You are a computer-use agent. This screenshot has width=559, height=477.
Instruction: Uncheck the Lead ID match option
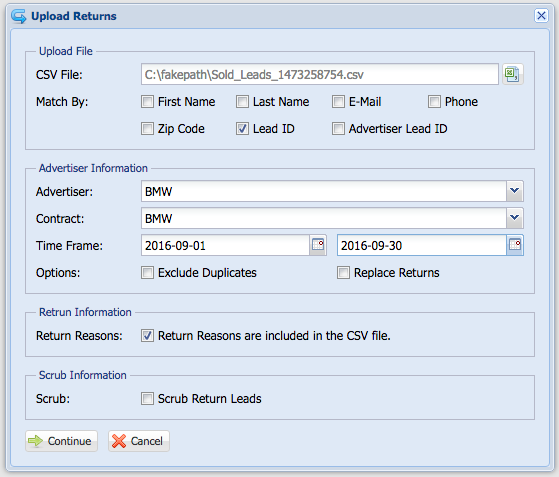(242, 128)
